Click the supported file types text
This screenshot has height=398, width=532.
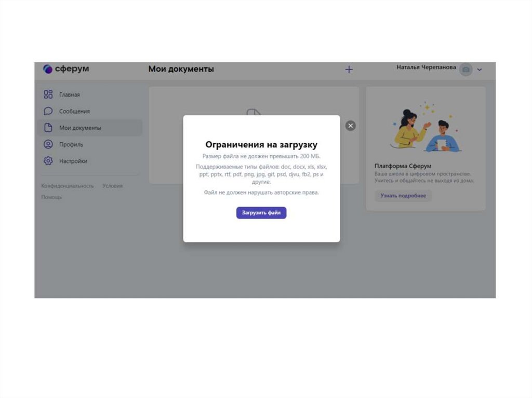click(x=261, y=174)
